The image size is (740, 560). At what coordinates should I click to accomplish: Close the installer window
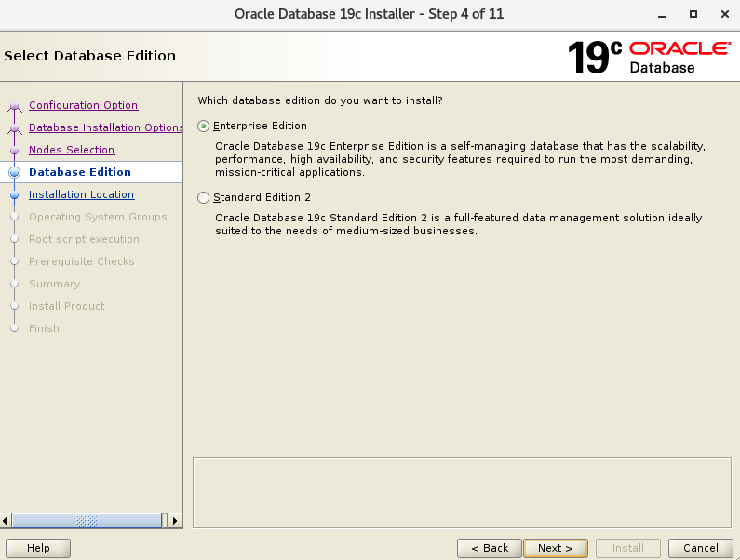coord(725,14)
